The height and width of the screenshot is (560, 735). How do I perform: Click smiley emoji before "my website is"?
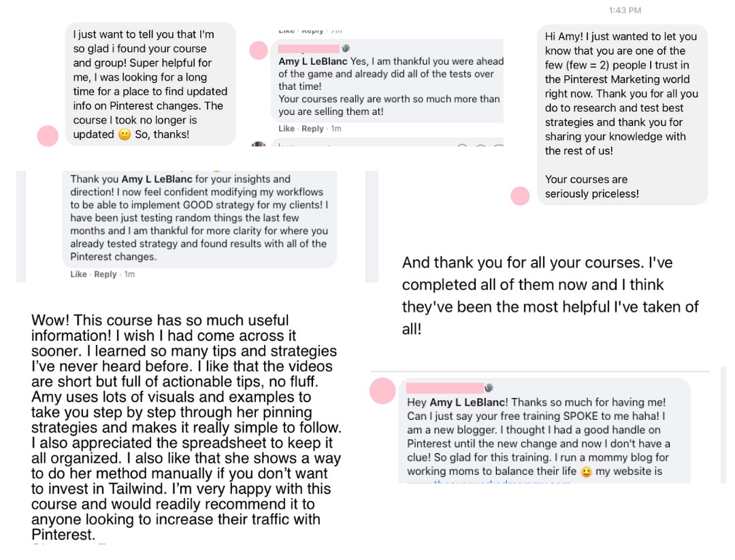tap(586, 472)
